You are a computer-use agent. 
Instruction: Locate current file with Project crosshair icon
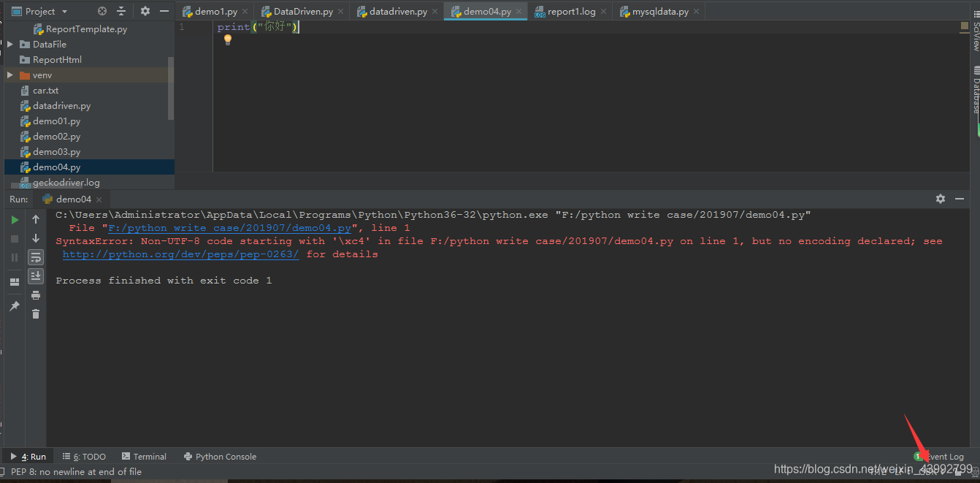(102, 11)
